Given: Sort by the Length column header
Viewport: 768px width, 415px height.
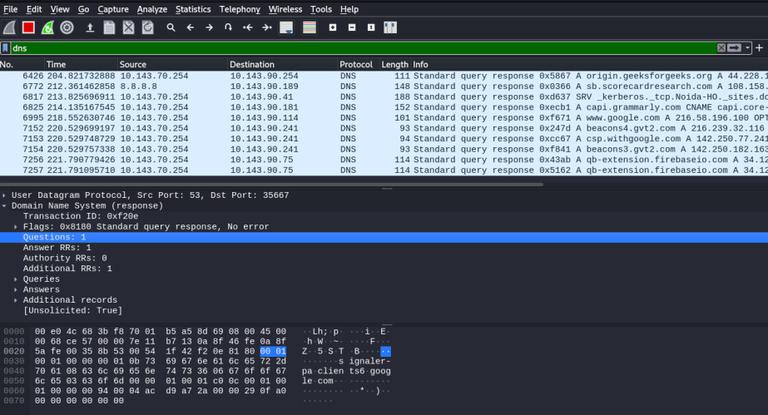Looking at the screenshot, I should (x=395, y=64).
